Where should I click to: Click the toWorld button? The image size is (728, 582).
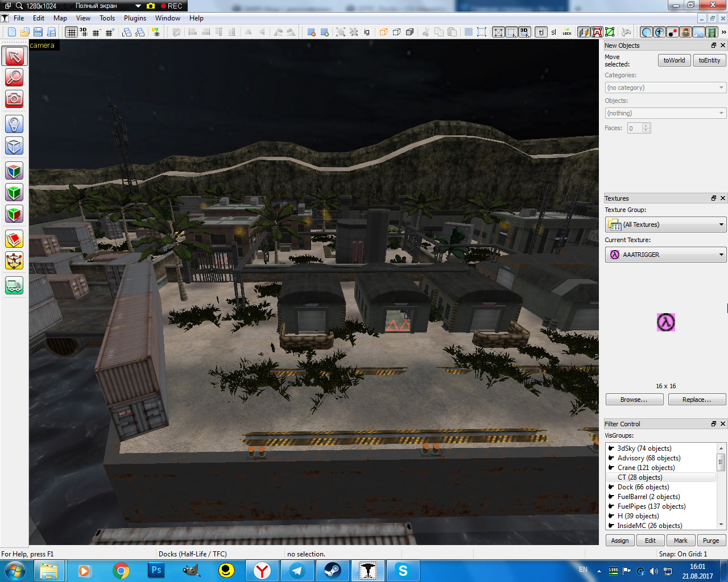(674, 60)
